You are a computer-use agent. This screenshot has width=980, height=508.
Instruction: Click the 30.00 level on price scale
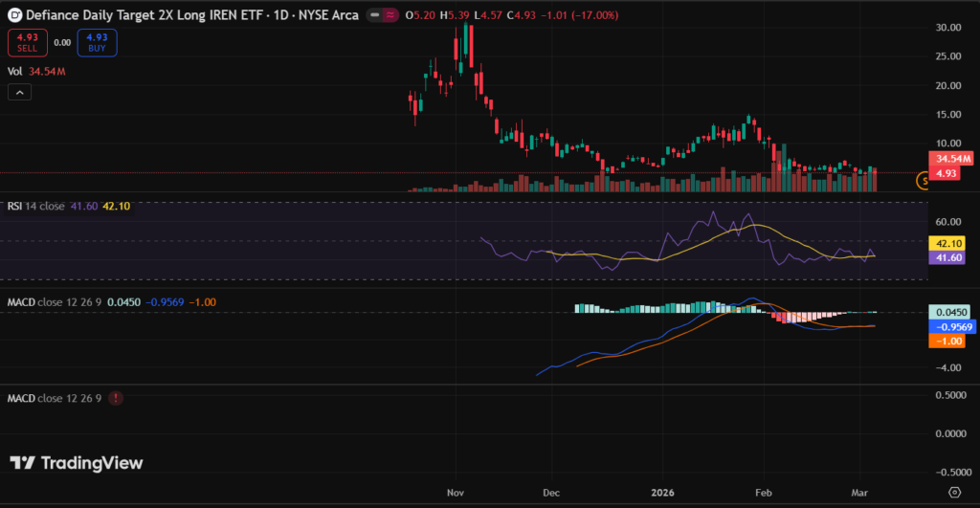click(x=946, y=28)
